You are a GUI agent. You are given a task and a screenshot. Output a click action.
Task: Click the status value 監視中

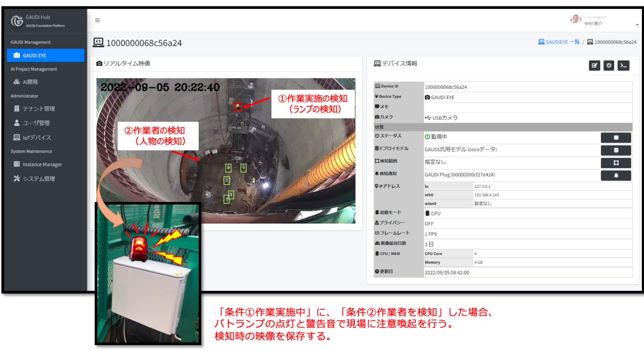(x=436, y=137)
